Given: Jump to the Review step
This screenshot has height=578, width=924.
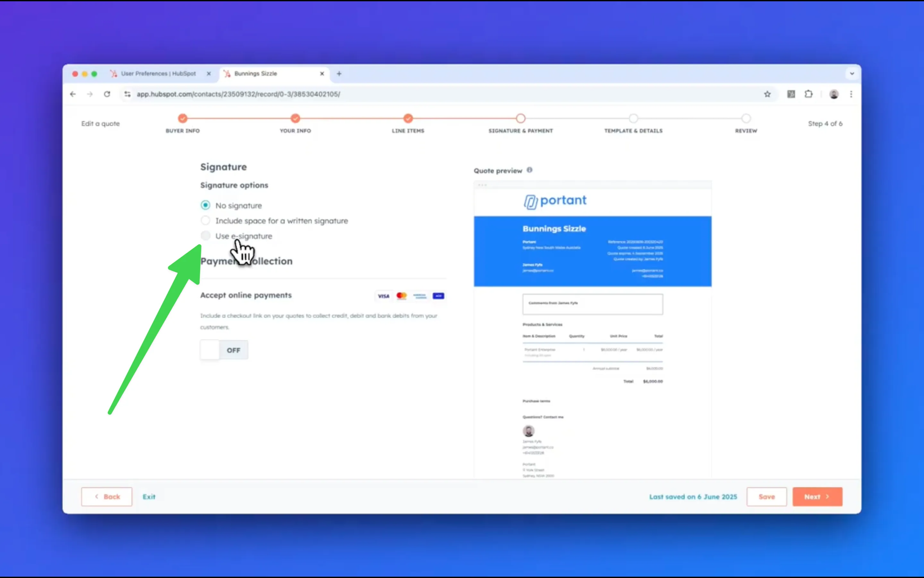Looking at the screenshot, I should point(746,118).
